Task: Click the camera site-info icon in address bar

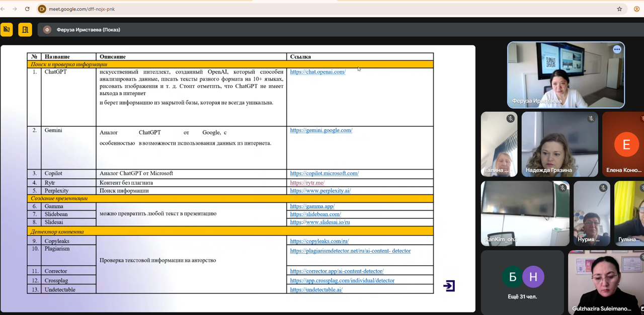Action: pos(42,9)
